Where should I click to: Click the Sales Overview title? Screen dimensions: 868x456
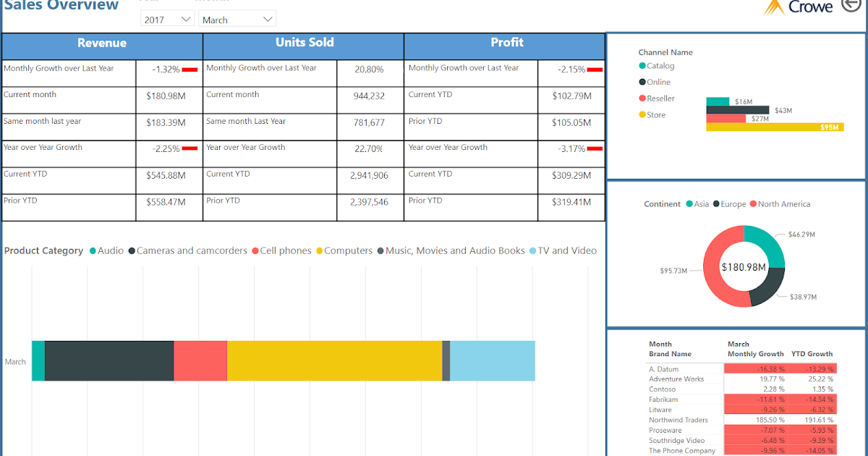[x=59, y=6]
